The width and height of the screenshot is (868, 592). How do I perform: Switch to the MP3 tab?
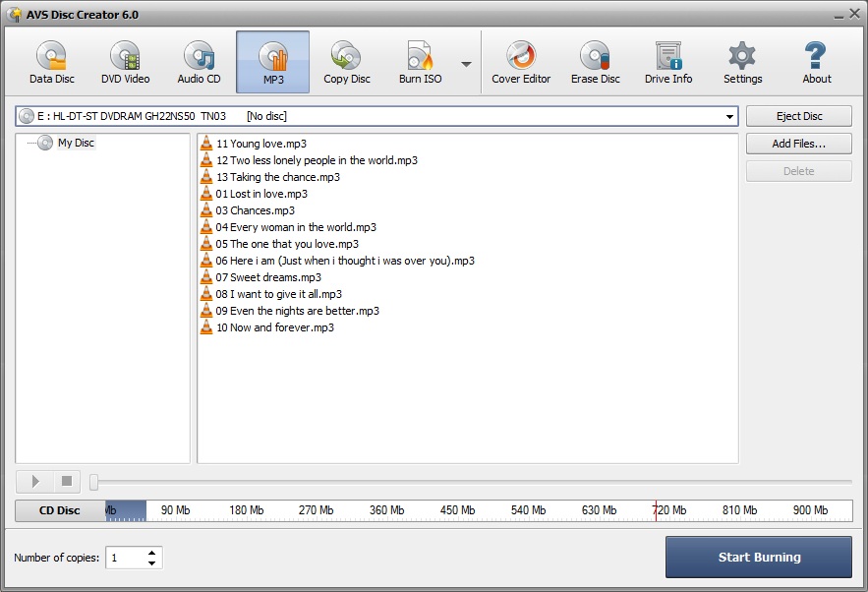(x=272, y=61)
